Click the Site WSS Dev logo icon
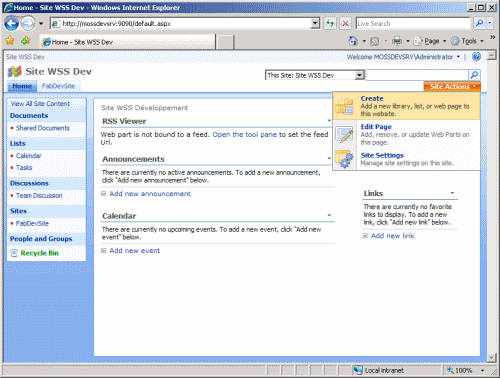This screenshot has width=500, height=378. click(x=14, y=71)
